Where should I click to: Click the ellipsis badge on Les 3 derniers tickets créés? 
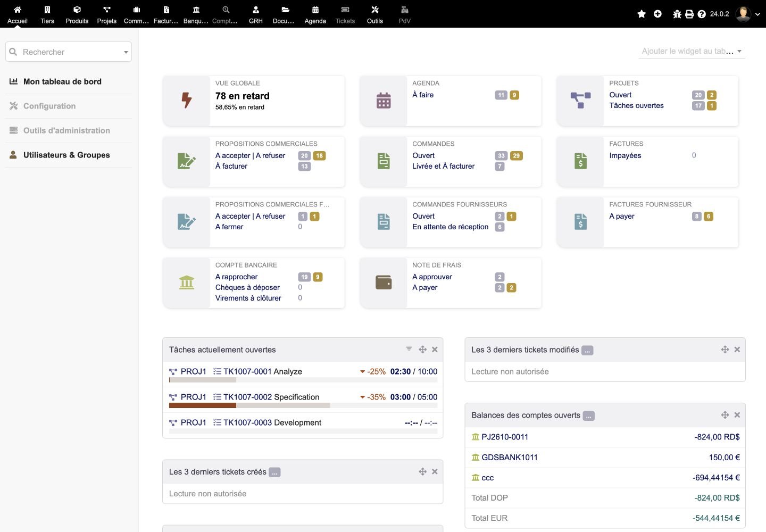(274, 472)
